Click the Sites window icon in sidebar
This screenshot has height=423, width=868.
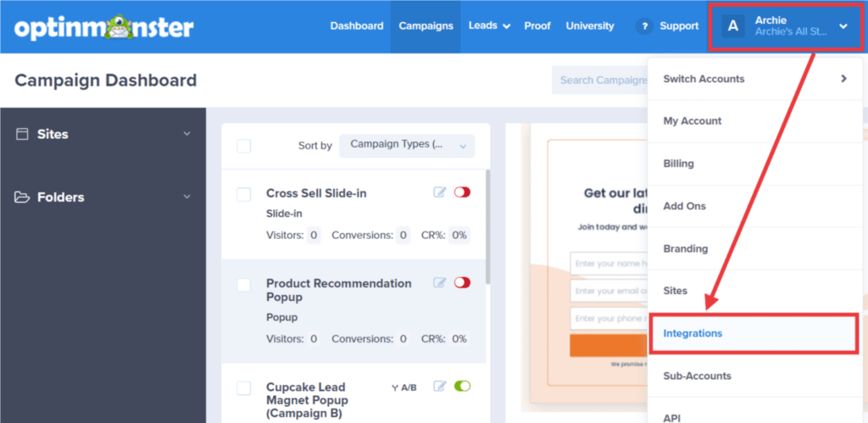click(22, 134)
